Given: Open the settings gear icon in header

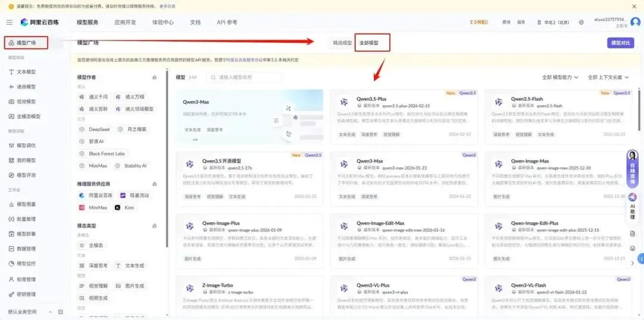Looking at the screenshot, I should 581,22.
